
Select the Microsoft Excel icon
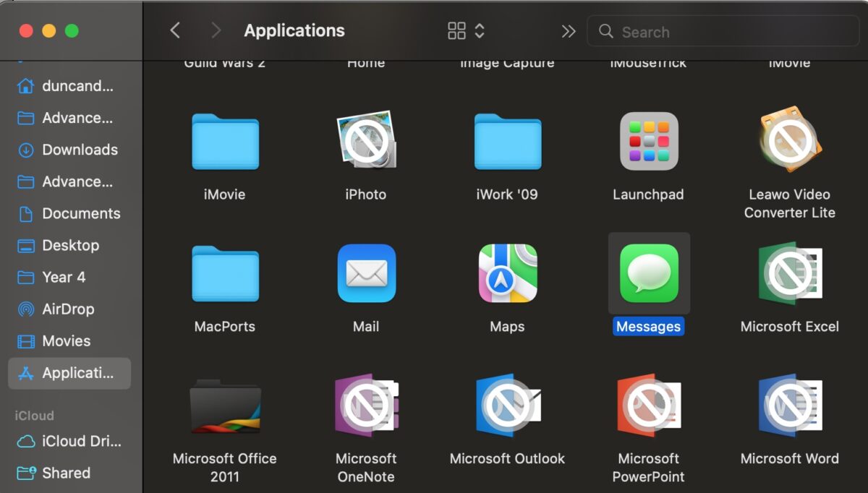coord(789,273)
